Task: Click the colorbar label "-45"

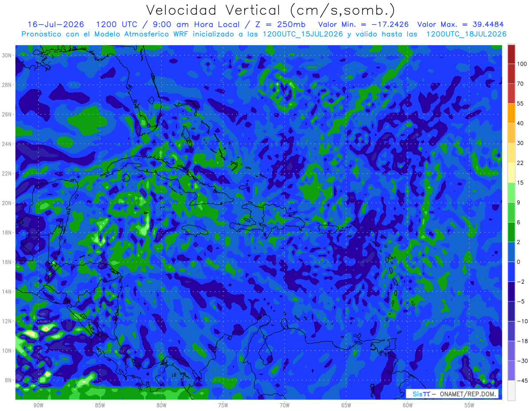Action: (522, 380)
